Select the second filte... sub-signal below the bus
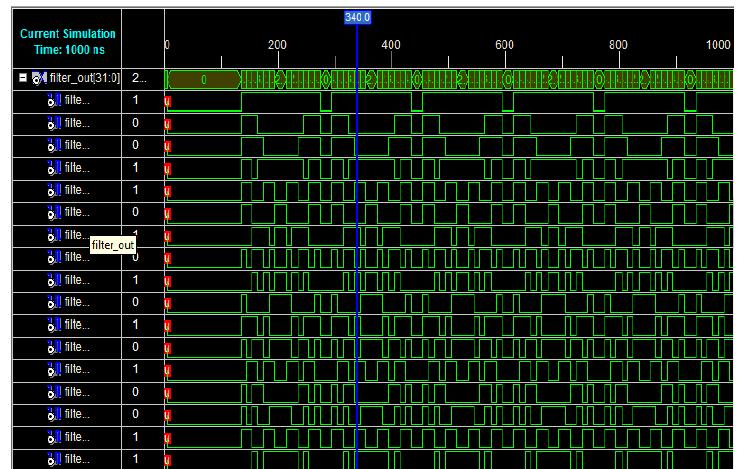 [77, 123]
